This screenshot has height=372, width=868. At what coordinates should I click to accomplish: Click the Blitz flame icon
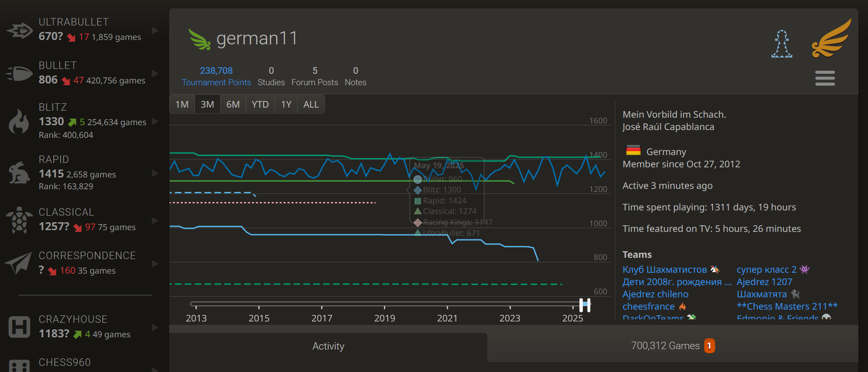pos(19,121)
